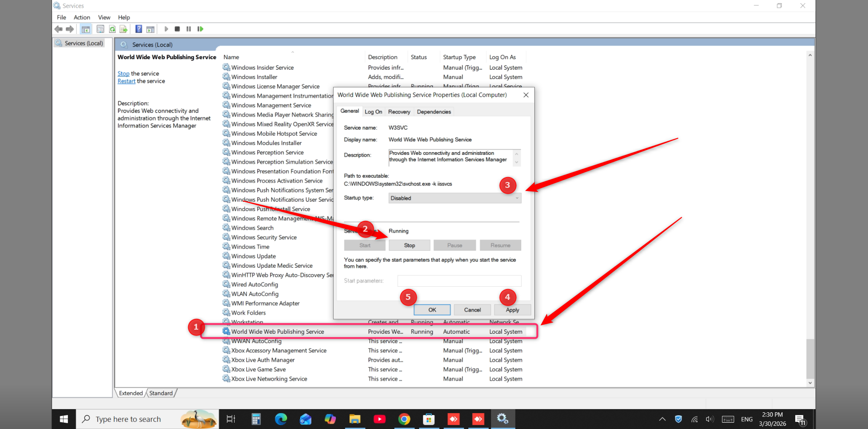Toggle the Show/Hide Action Pane toolbar icon
Viewport: 868px width, 429px height.
coord(150,29)
